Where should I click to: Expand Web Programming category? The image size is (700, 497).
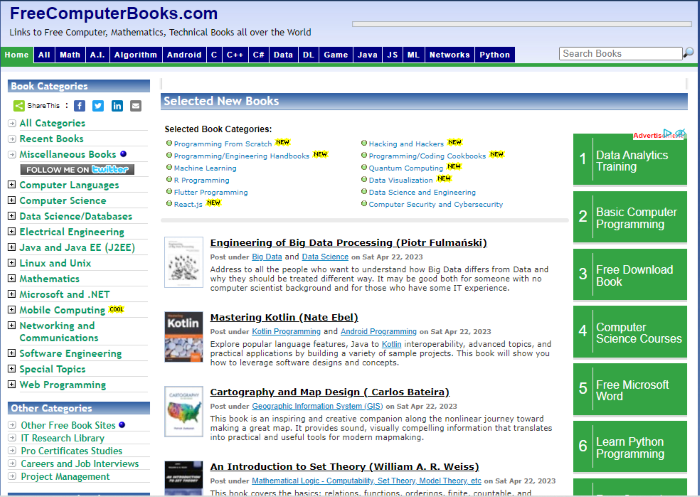(x=12, y=384)
